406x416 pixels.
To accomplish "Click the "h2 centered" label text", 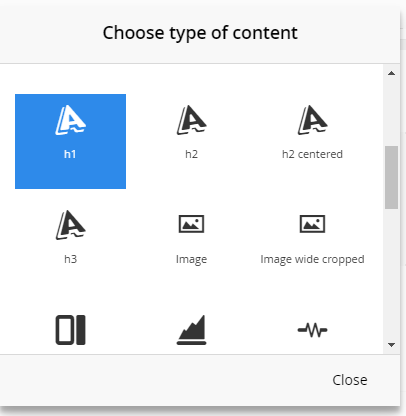I will [x=312, y=154].
